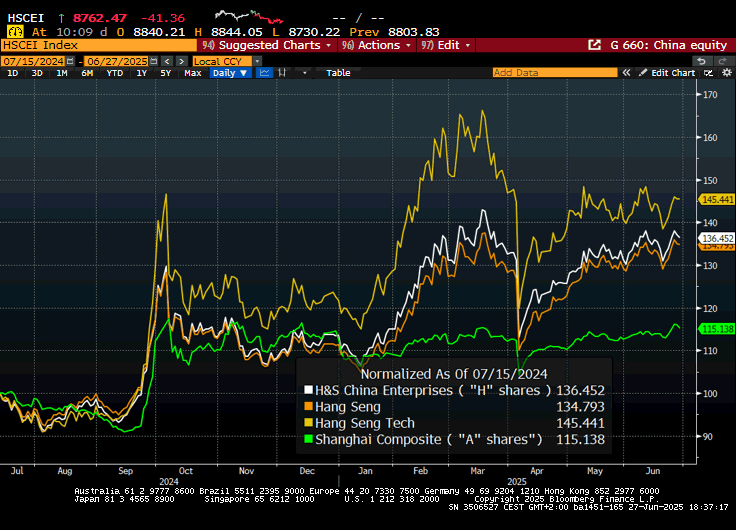The width and height of the screenshot is (736, 530).
Task: Click the 170 y-axis label
Action: (x=710, y=95)
